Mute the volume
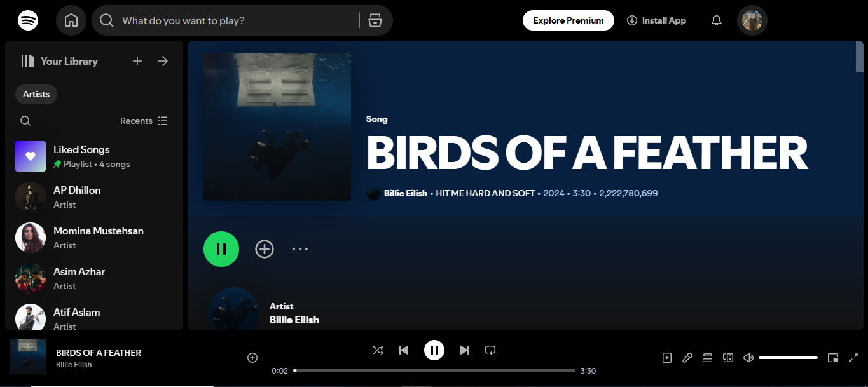The image size is (868, 387). pos(748,357)
